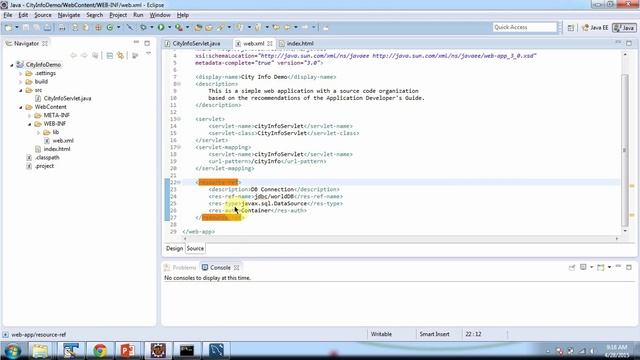
Task: Select web.xml in Navigator tree
Action: [x=63, y=140]
